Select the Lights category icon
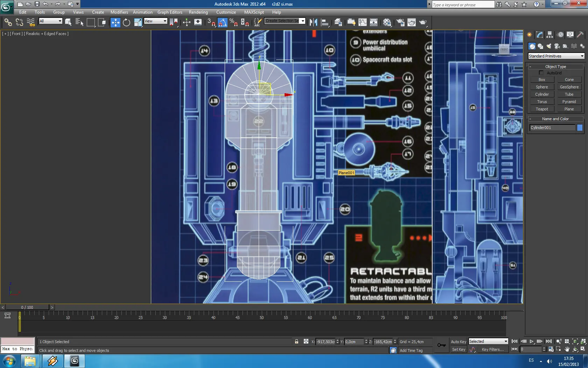This screenshot has width=588, height=368. click(549, 46)
